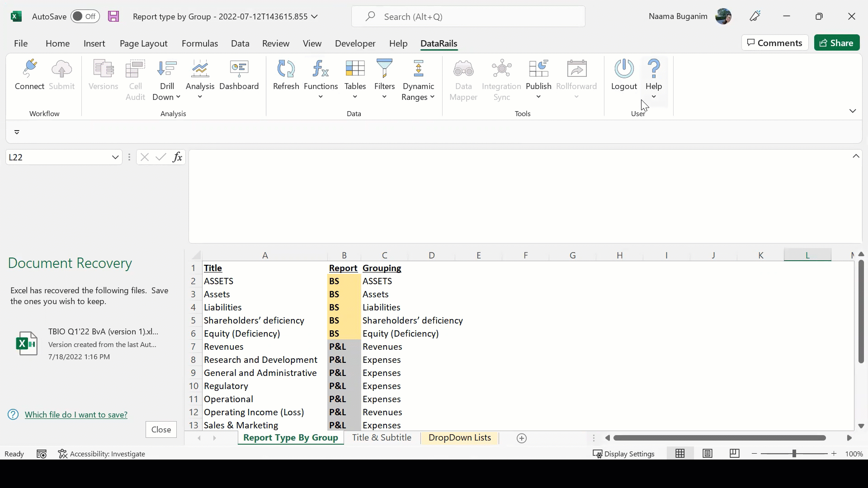Select the column L header
The height and width of the screenshot is (488, 868).
pos(807,255)
